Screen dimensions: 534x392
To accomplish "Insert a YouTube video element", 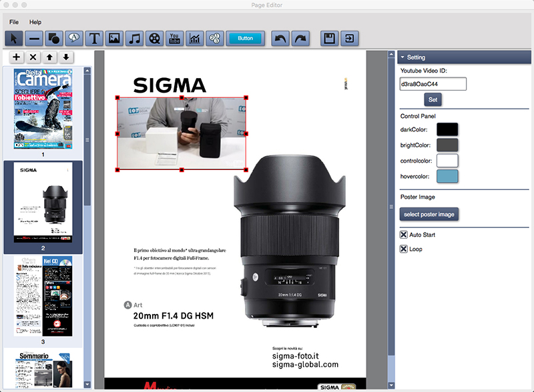I will pos(174,38).
